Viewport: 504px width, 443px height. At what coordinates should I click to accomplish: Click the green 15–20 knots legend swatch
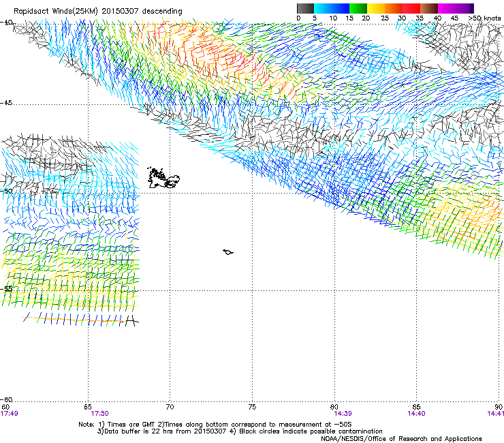tap(358, 8)
